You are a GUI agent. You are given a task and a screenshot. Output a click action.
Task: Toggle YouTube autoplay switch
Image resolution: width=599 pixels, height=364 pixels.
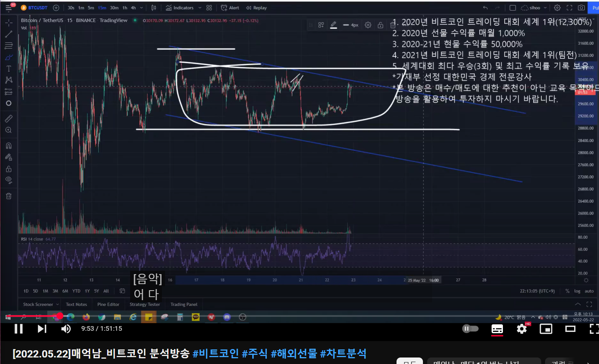(x=470, y=328)
